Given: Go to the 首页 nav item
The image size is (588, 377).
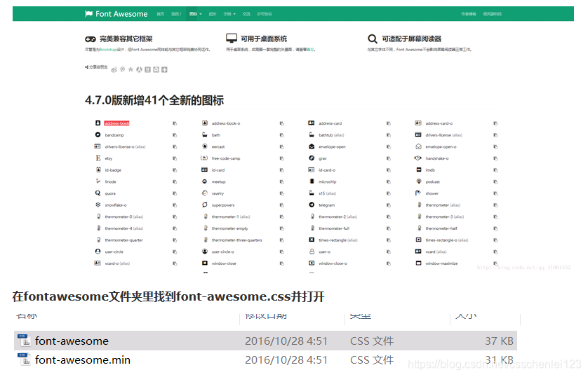Looking at the screenshot, I should [x=161, y=14].
